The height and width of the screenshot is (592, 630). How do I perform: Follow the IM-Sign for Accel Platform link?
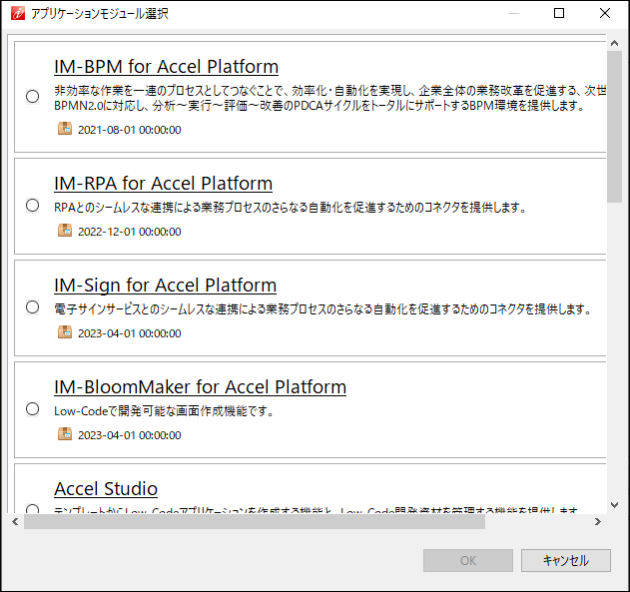pyautogui.click(x=165, y=285)
